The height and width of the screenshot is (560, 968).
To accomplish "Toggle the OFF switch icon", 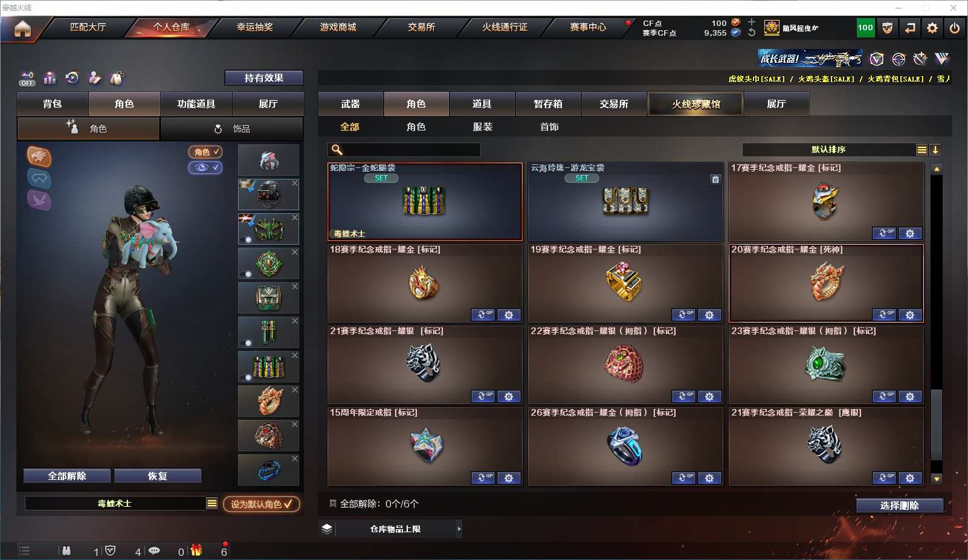I will click(x=27, y=79).
